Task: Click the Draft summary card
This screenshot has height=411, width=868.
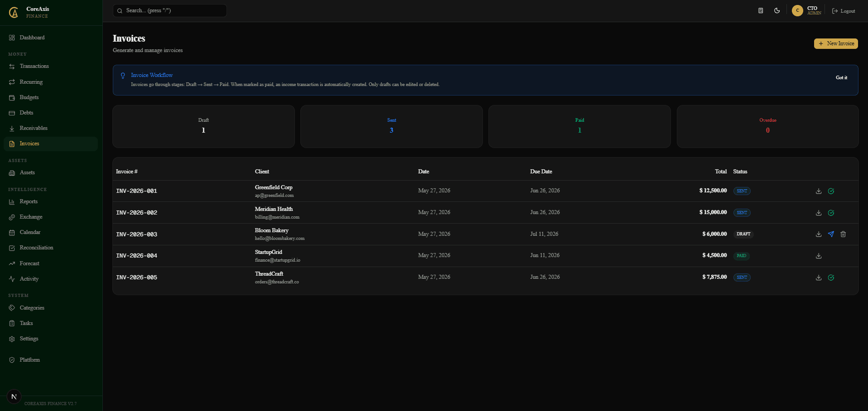Action: [203, 126]
